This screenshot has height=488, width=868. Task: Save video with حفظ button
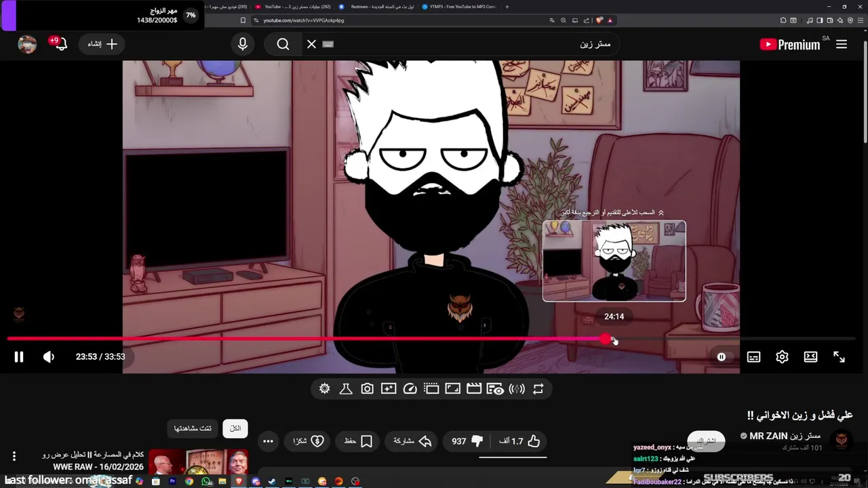click(357, 441)
